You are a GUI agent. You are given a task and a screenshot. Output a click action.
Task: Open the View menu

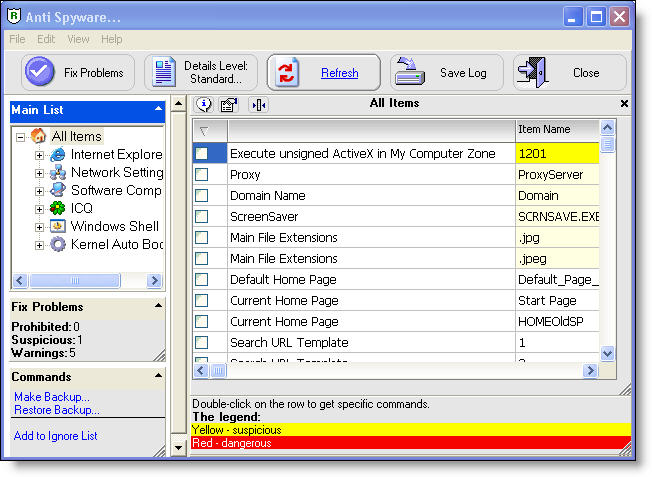tap(78, 39)
